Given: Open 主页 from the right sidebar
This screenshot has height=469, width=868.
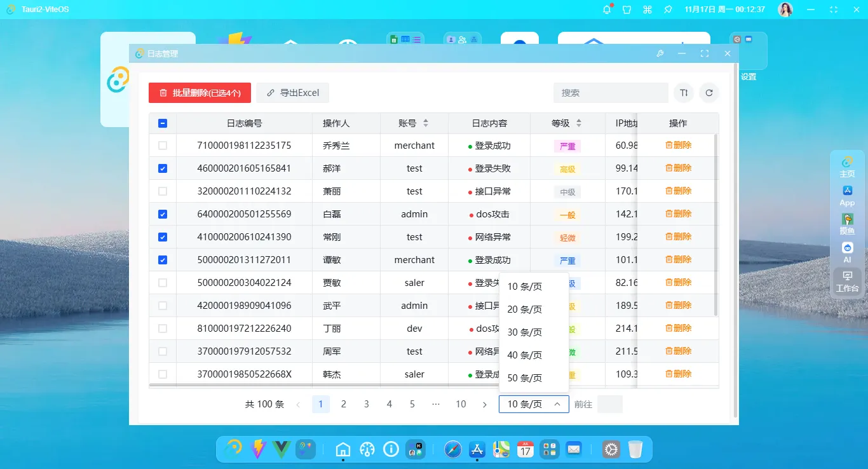Looking at the screenshot, I should 847,167.
